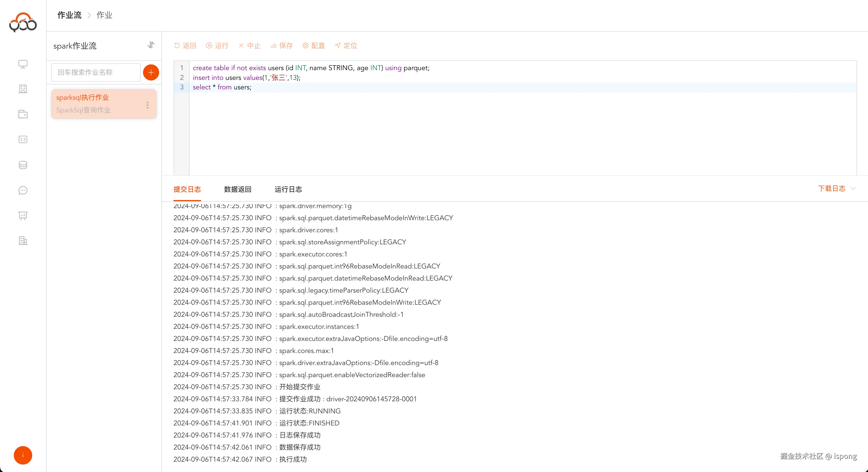Open the database icon in sidebar
The height and width of the screenshot is (472, 868).
pyautogui.click(x=23, y=165)
